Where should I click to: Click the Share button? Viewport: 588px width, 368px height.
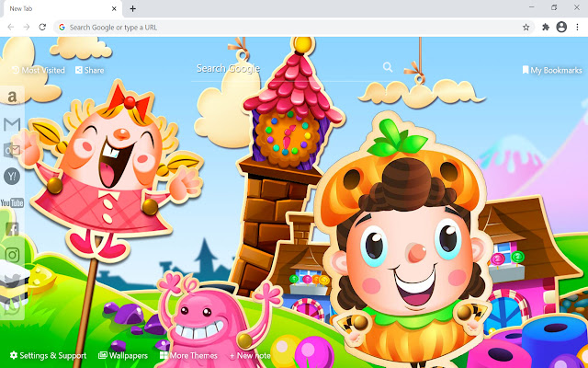(90, 70)
